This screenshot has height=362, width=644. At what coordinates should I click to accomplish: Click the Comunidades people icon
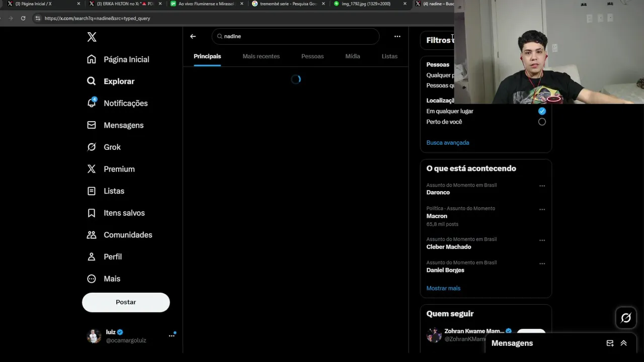92,235
